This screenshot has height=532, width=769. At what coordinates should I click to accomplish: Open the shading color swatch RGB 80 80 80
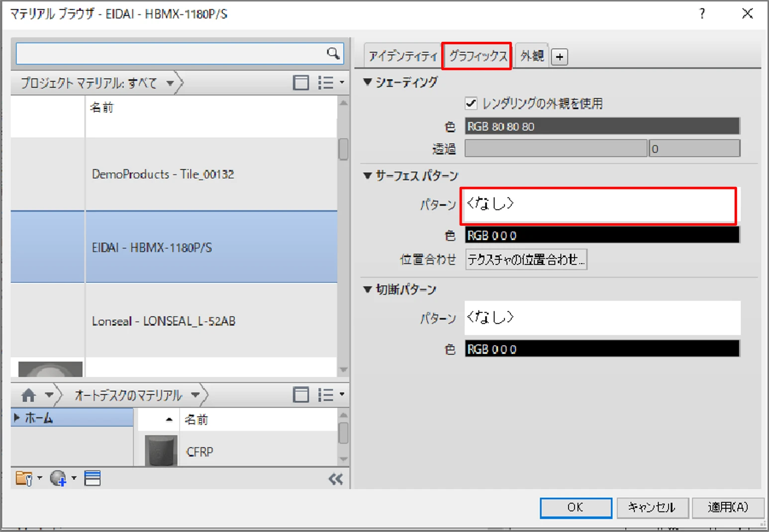click(x=602, y=126)
